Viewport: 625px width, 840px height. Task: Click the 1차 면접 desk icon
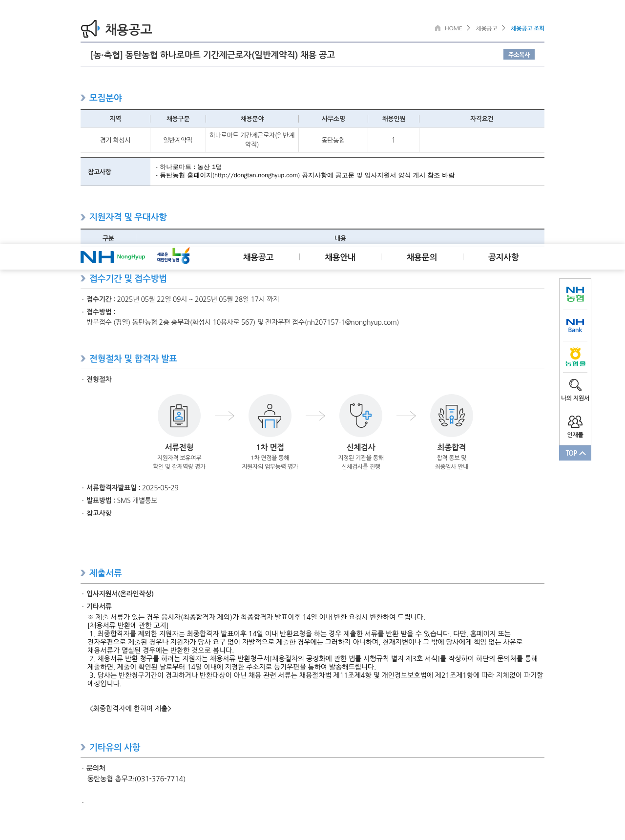click(270, 416)
